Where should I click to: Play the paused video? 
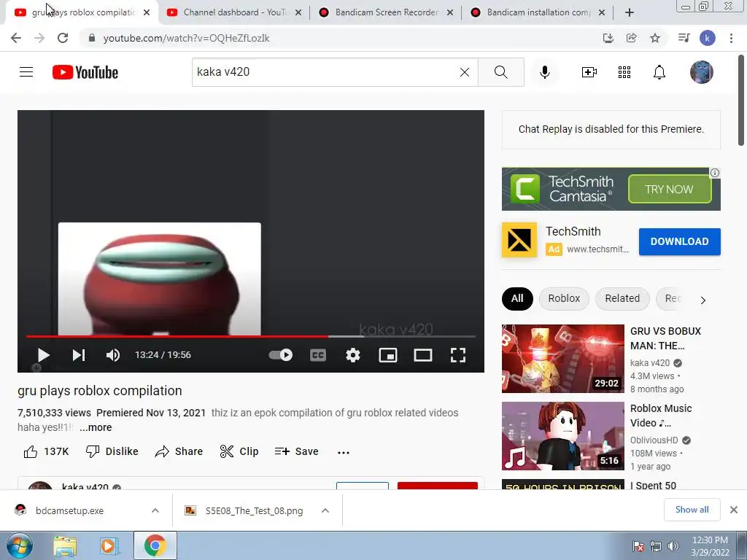43,355
